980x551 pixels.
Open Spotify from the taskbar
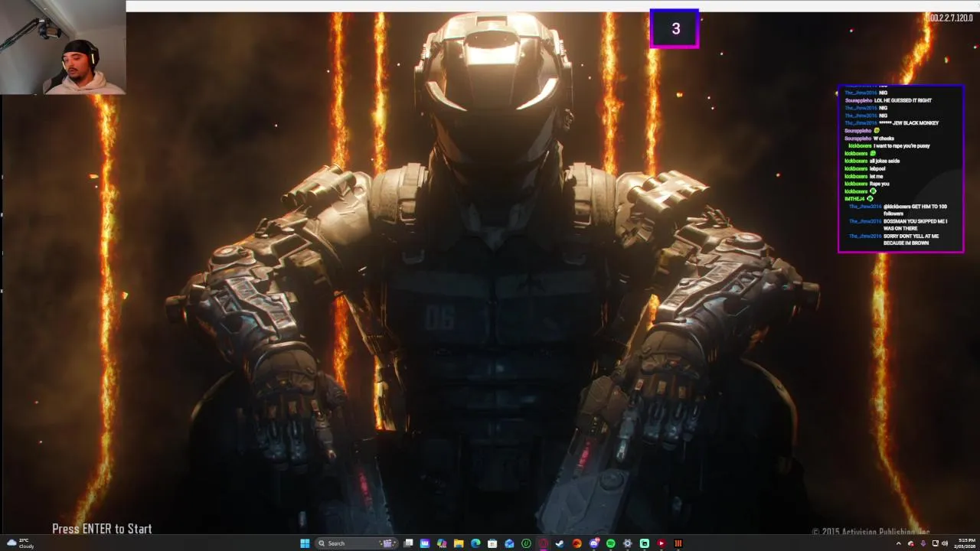pos(611,543)
